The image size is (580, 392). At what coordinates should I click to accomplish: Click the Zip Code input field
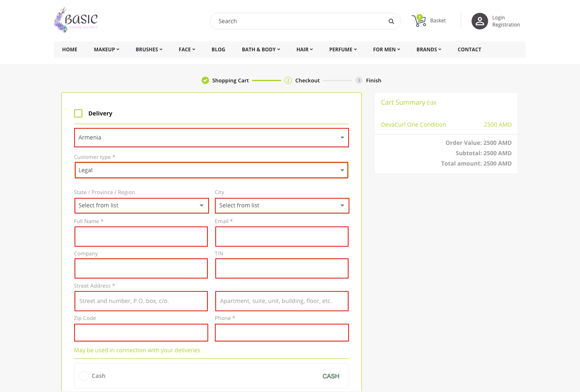141,332
